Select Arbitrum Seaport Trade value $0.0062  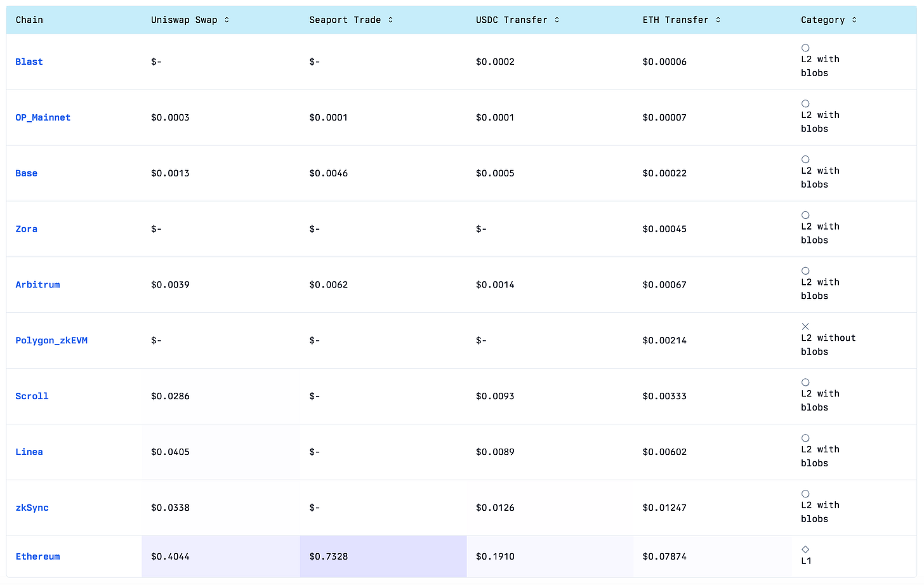tap(329, 285)
